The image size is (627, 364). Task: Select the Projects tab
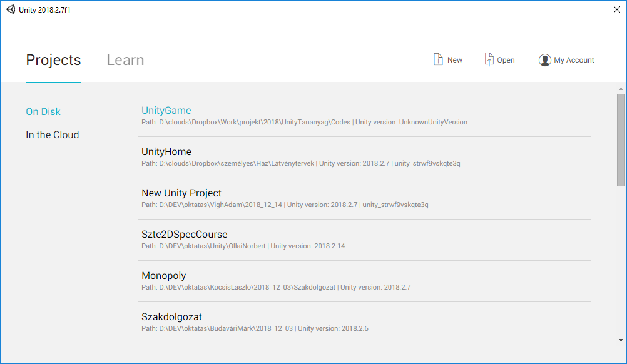(x=54, y=60)
